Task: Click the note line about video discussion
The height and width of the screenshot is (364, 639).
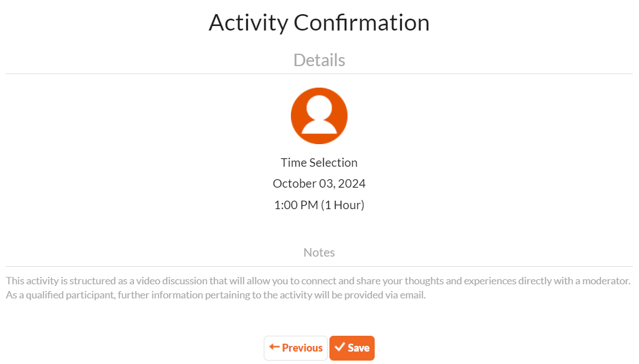Action: 318,281
